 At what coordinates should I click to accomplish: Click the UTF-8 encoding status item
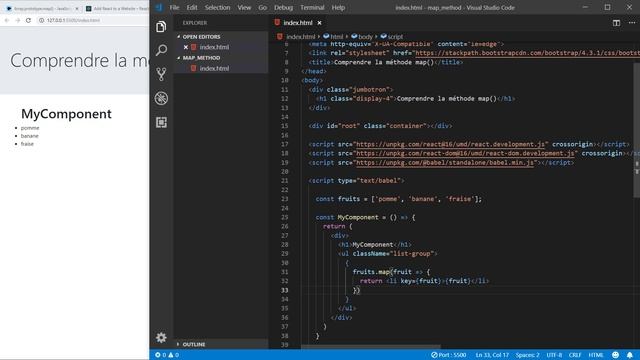coord(554,355)
